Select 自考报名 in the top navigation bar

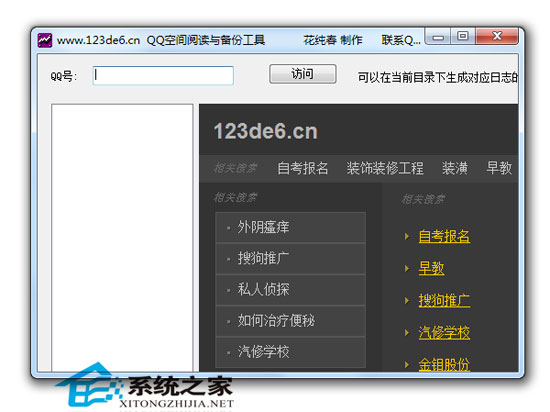[303, 168]
